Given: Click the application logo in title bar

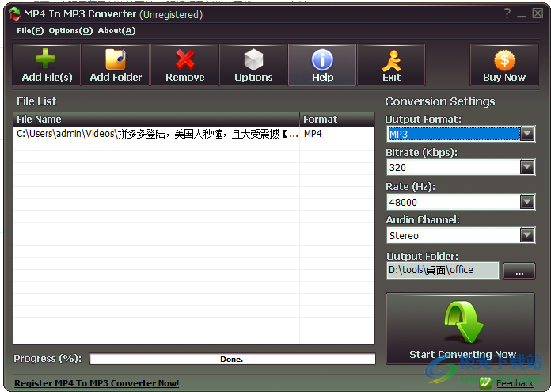Looking at the screenshot, I should [15, 14].
